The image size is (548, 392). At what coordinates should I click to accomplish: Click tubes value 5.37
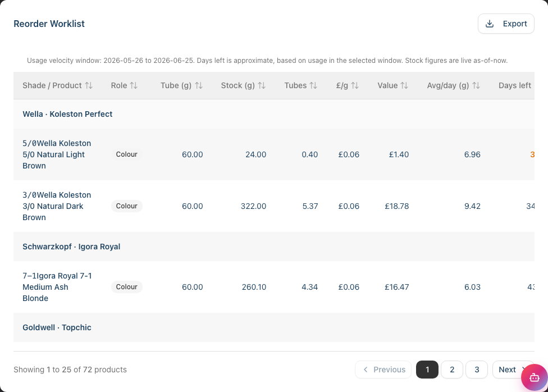310,206
